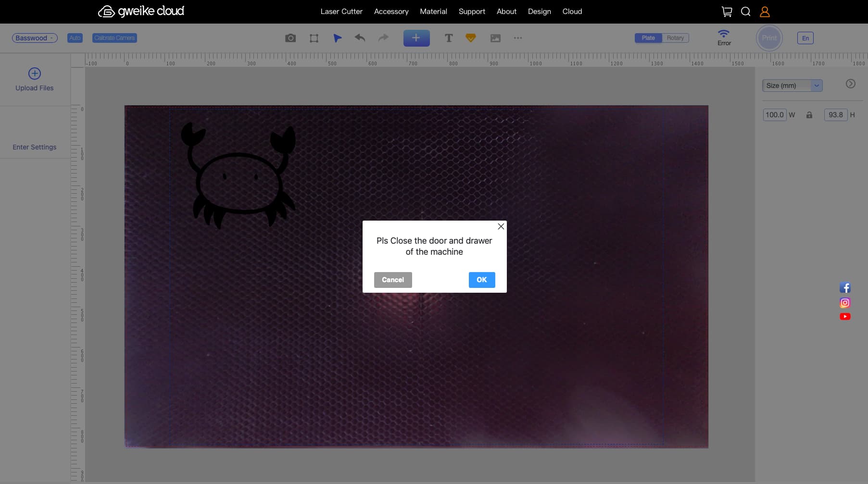Click the width input field
The image size is (868, 484).
pos(774,115)
